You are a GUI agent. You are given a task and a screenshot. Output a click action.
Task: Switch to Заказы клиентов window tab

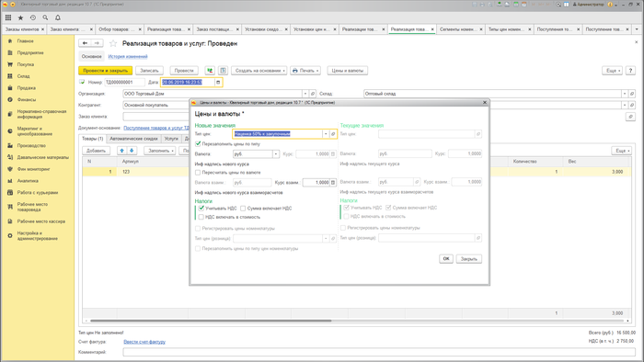pos(22,29)
